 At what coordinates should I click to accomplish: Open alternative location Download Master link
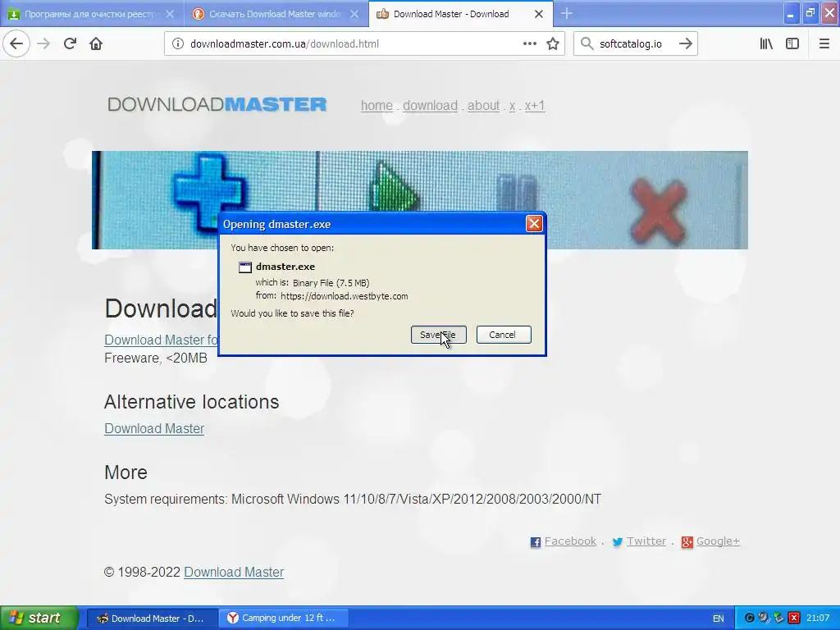point(154,428)
